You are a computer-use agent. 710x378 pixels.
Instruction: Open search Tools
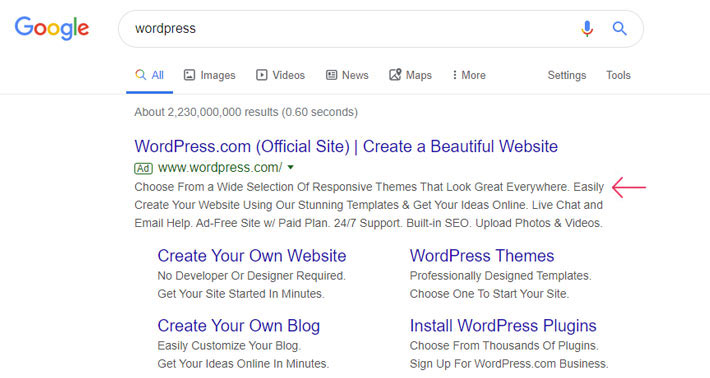coord(618,75)
